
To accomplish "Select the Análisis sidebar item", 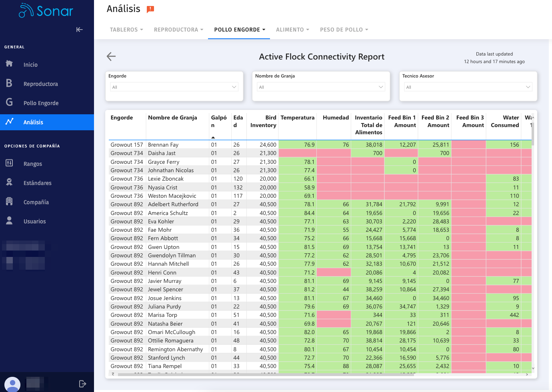I will [x=47, y=122].
